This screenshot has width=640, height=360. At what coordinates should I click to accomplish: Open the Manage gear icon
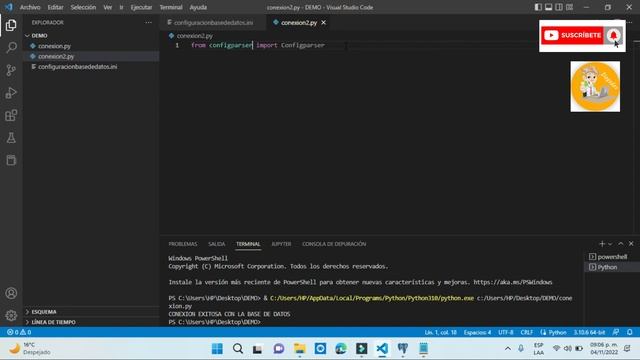click(x=11, y=315)
